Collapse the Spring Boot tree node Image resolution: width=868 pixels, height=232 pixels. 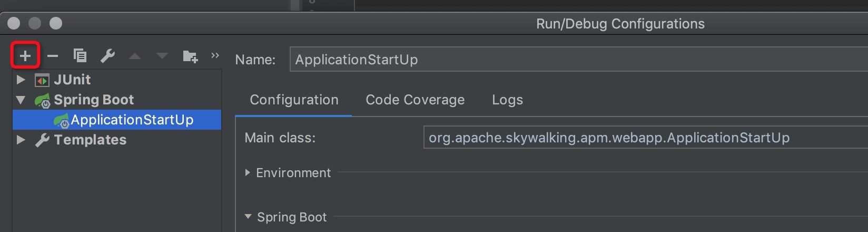pos(21,100)
